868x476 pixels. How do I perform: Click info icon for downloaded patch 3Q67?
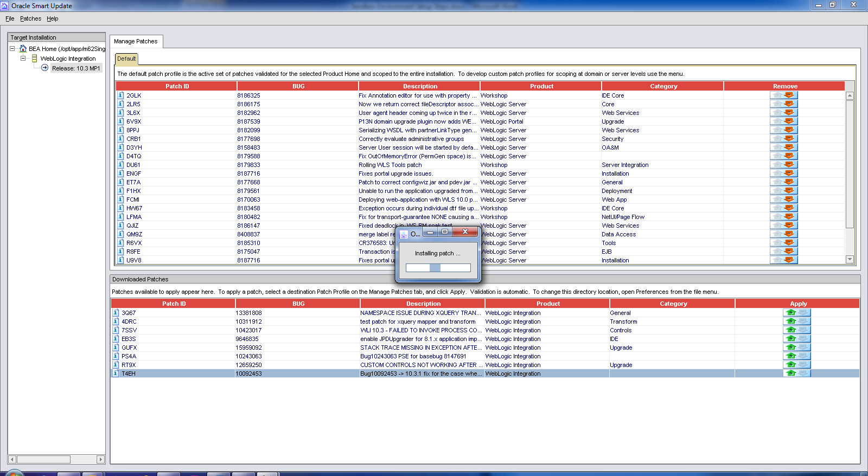116,313
